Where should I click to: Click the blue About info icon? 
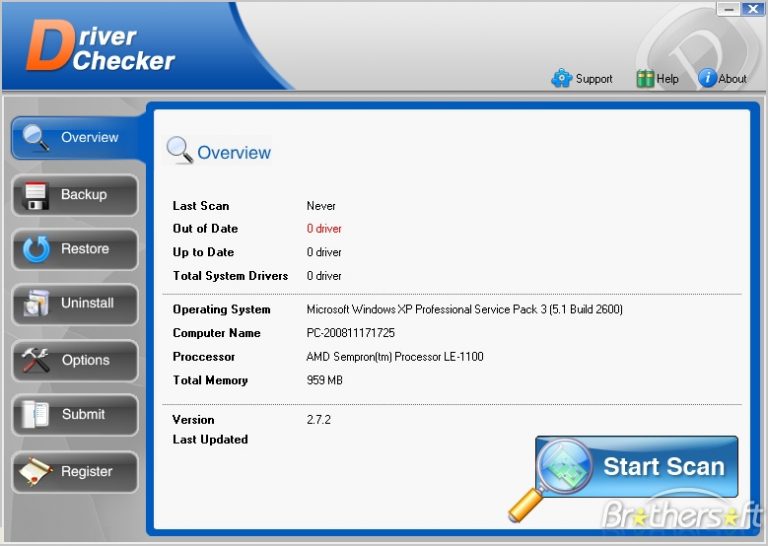click(x=707, y=78)
